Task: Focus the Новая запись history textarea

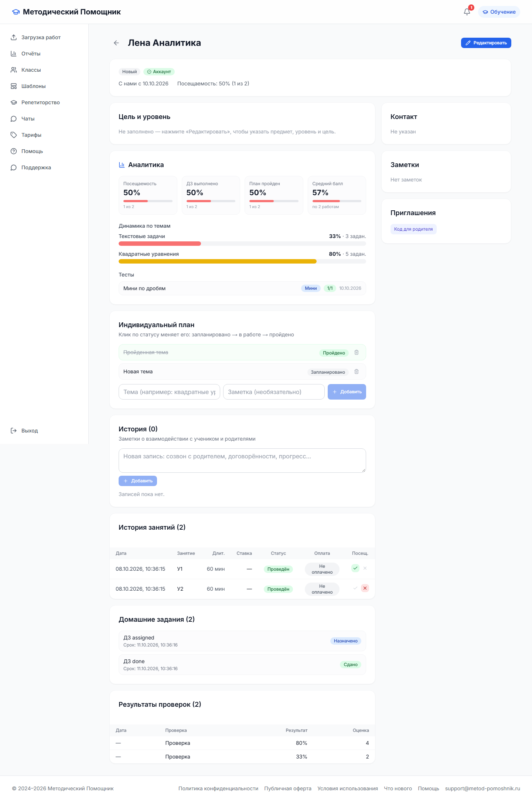Action: click(242, 461)
